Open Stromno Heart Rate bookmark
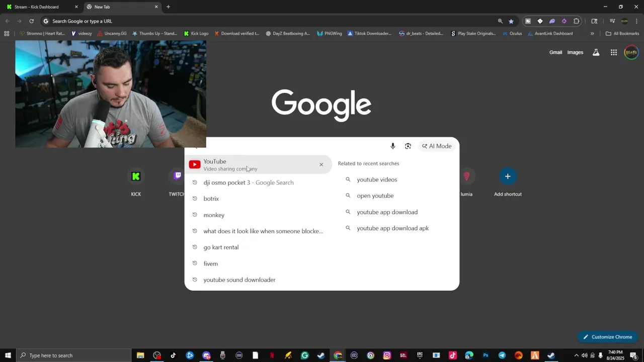 pos(42,34)
